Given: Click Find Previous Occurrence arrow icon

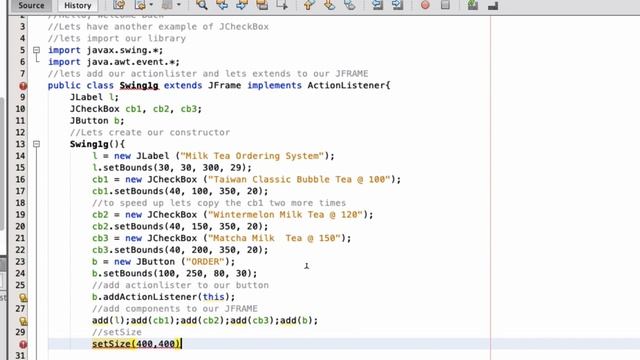Looking at the screenshot, I should pos(222,5).
